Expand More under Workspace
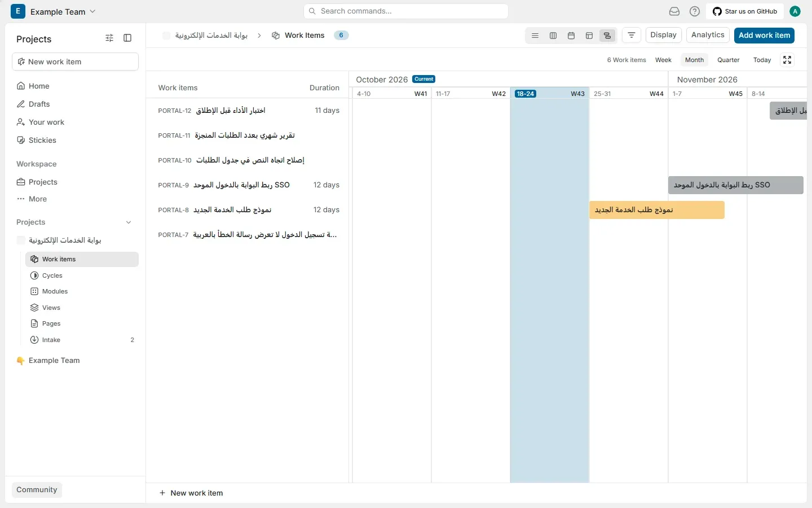Image resolution: width=812 pixels, height=508 pixels. pyautogui.click(x=75, y=199)
